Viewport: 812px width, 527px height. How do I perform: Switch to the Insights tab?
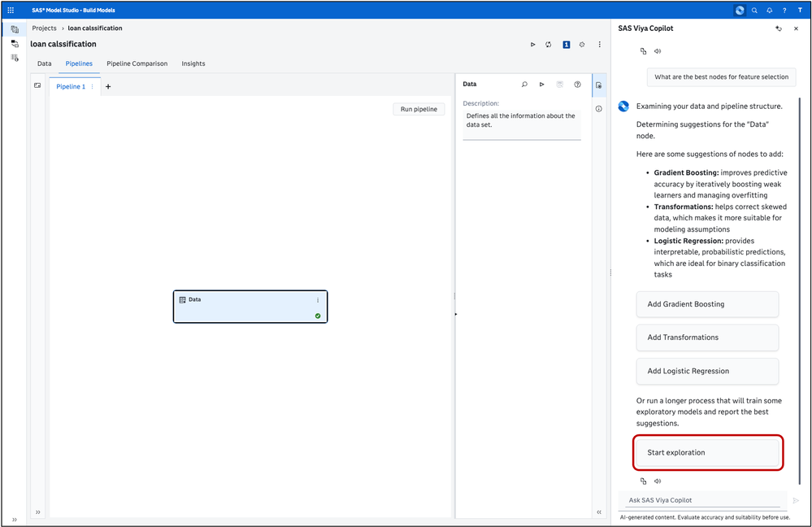(193, 63)
